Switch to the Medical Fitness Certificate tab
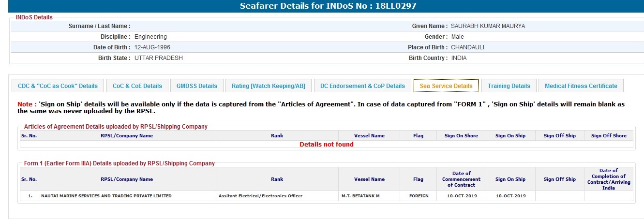 (581, 86)
